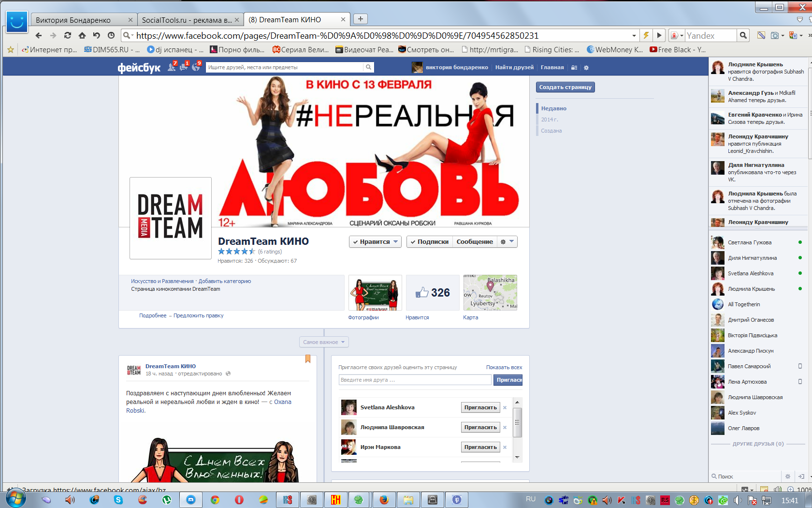Invite Svetlana Aleshkova with Пригласить
The height and width of the screenshot is (508, 812).
480,407
